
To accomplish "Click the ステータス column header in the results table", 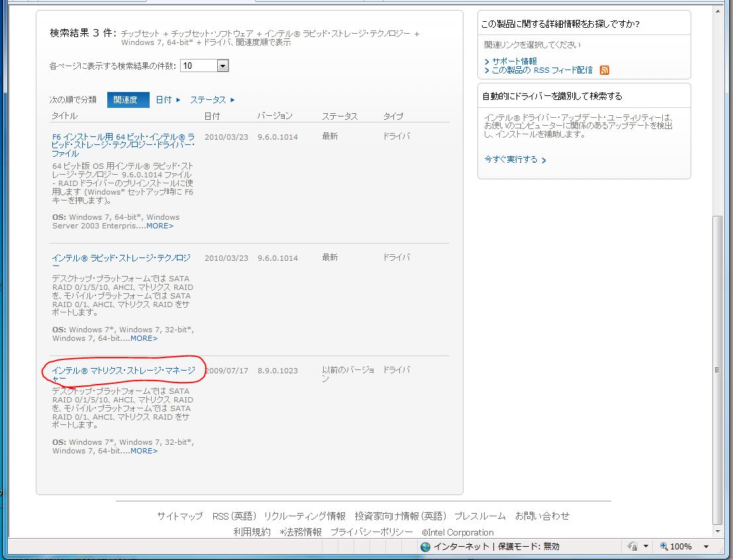I will [x=340, y=115].
